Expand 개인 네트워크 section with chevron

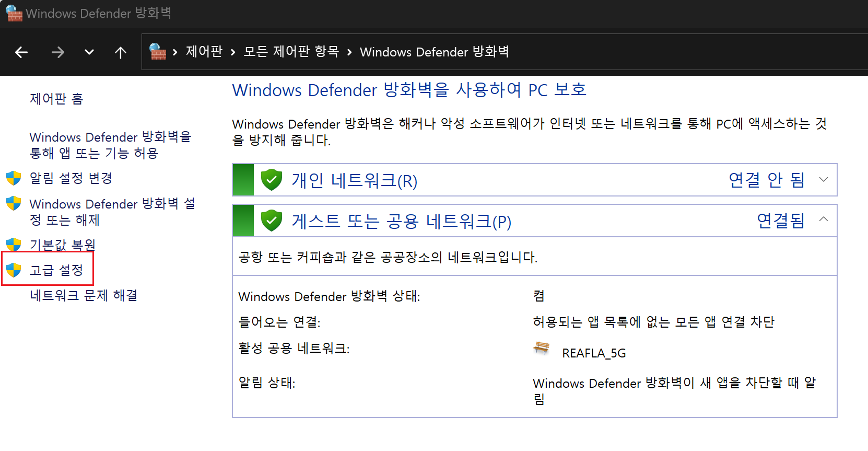click(824, 180)
